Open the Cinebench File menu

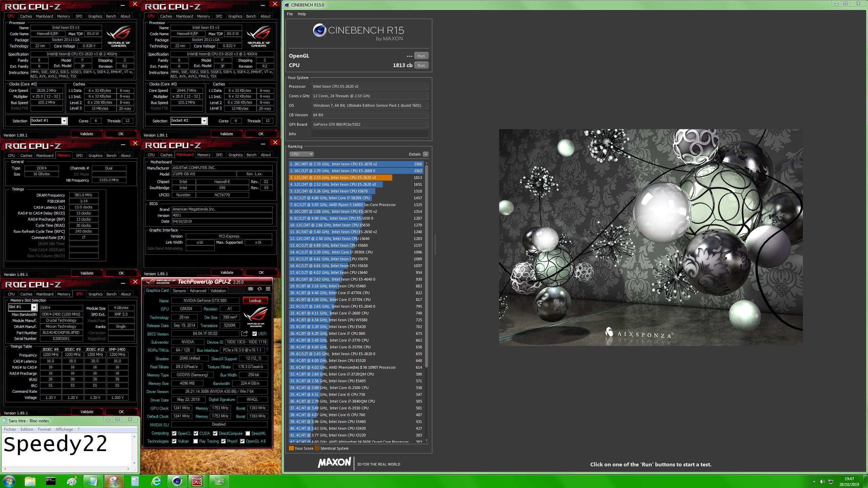pos(290,14)
